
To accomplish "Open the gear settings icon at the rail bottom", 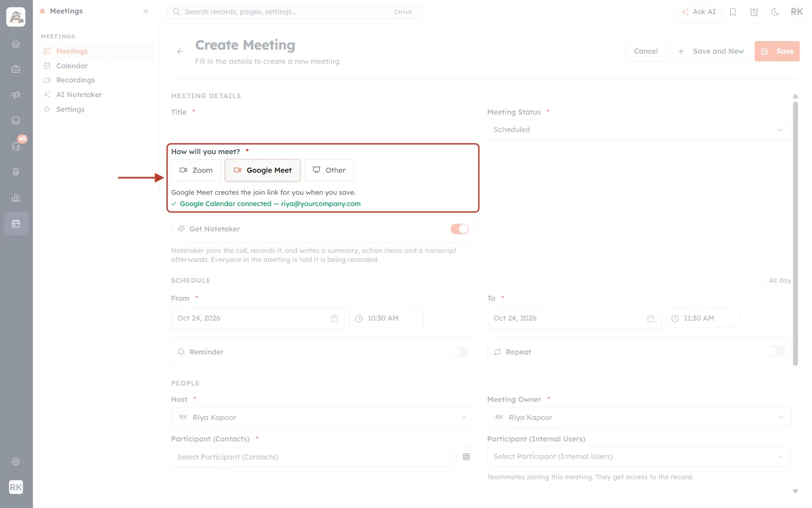I will tap(16, 462).
